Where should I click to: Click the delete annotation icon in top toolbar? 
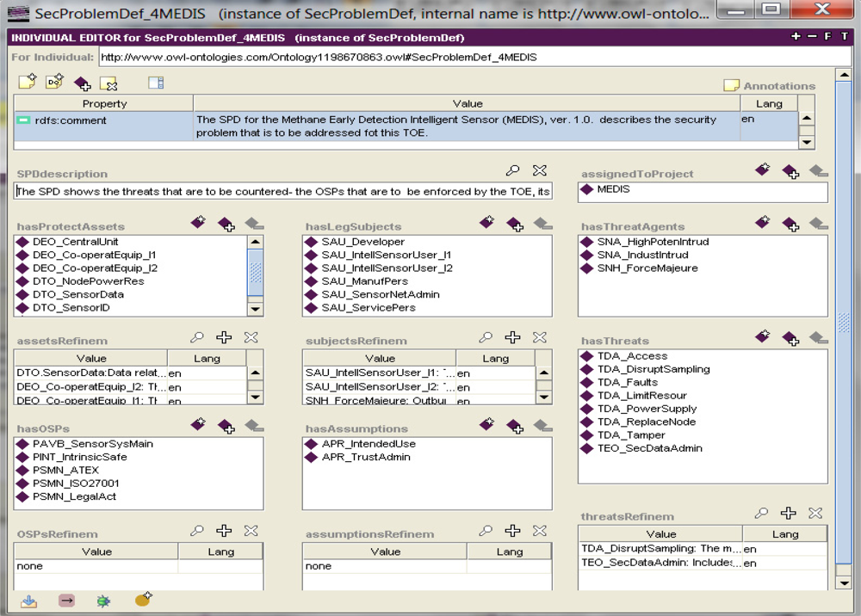point(108,83)
